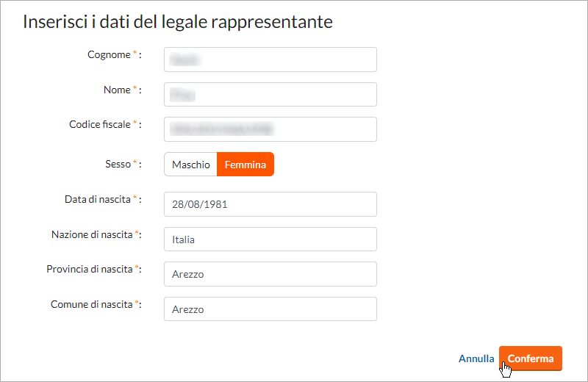
Task: Cancel the form with the Annulla link
Action: (476, 358)
